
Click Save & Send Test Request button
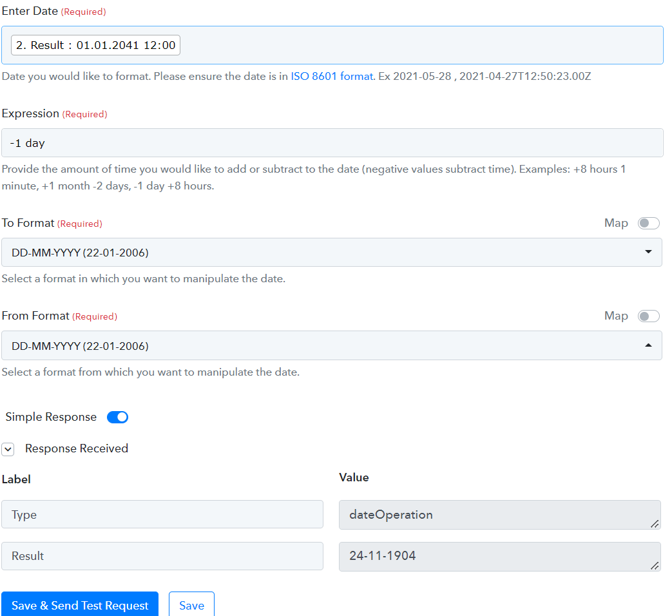click(x=80, y=604)
